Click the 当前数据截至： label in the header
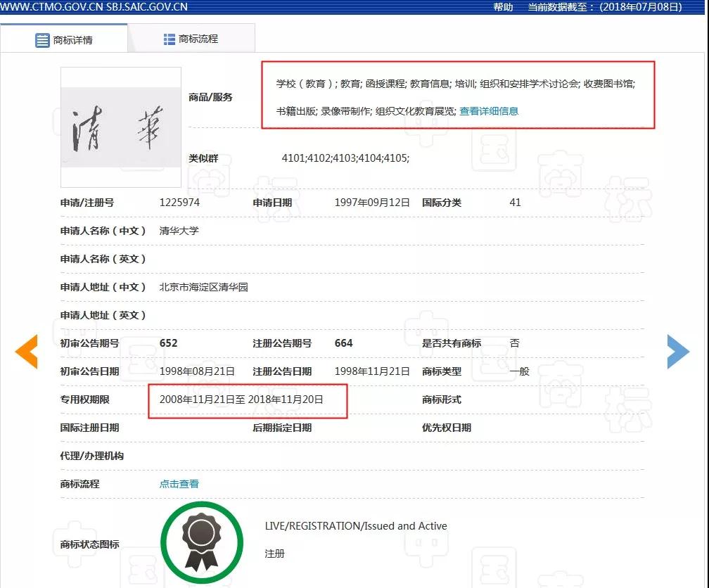 [561, 7]
